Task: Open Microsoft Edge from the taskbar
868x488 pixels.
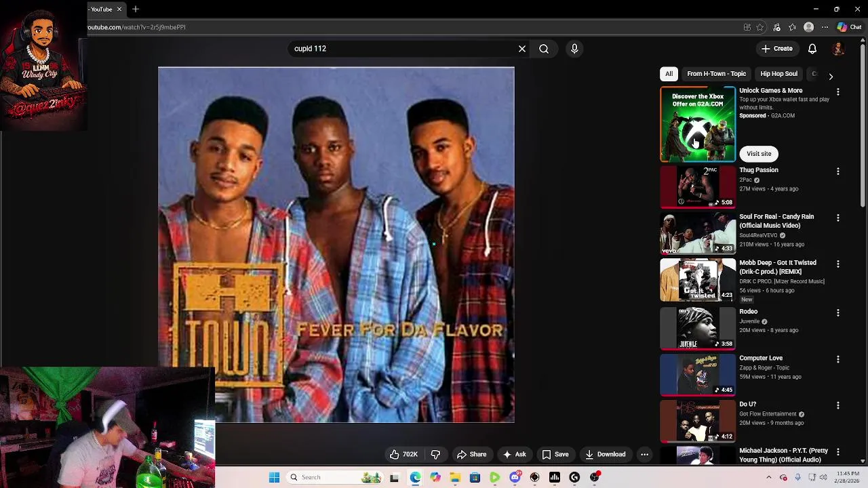Action: (x=415, y=477)
